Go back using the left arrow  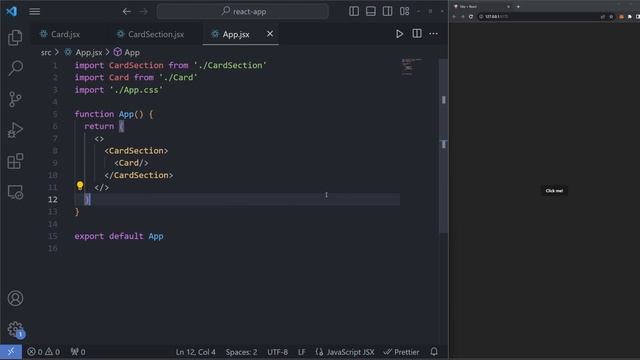pos(127,11)
